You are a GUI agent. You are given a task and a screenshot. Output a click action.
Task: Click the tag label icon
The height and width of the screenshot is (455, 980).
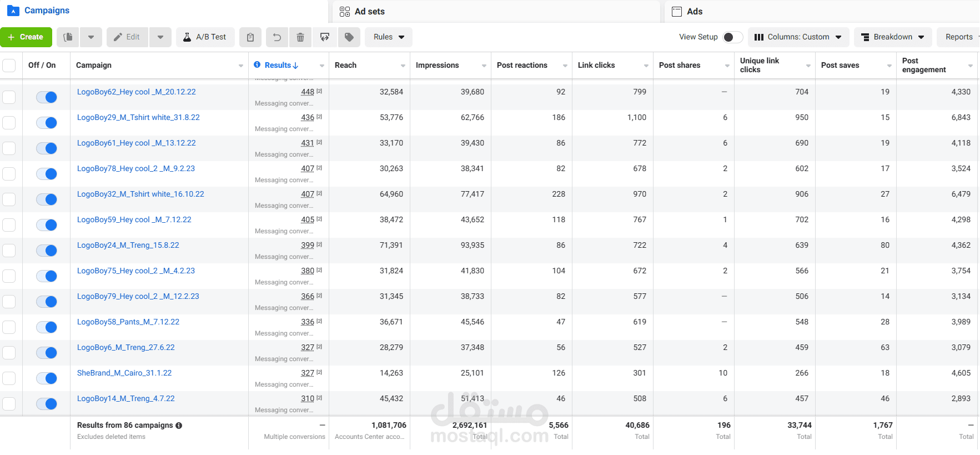coord(349,37)
